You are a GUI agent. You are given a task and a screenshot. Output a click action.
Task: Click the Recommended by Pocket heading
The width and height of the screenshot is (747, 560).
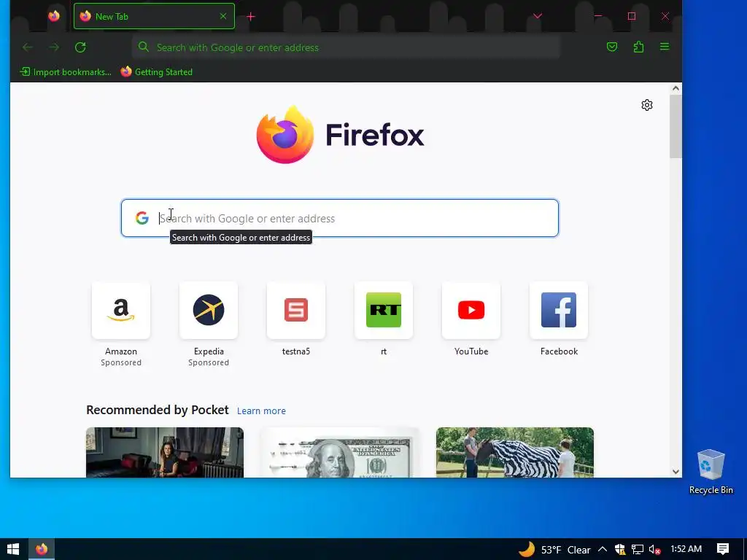point(158,410)
